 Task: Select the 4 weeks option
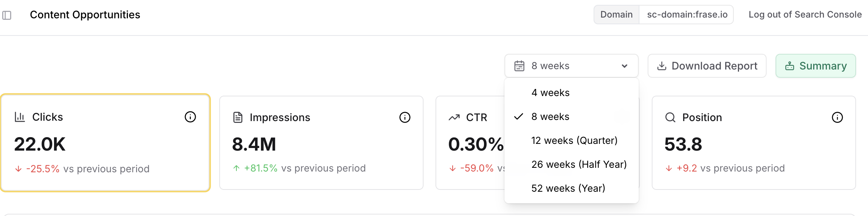(550, 93)
